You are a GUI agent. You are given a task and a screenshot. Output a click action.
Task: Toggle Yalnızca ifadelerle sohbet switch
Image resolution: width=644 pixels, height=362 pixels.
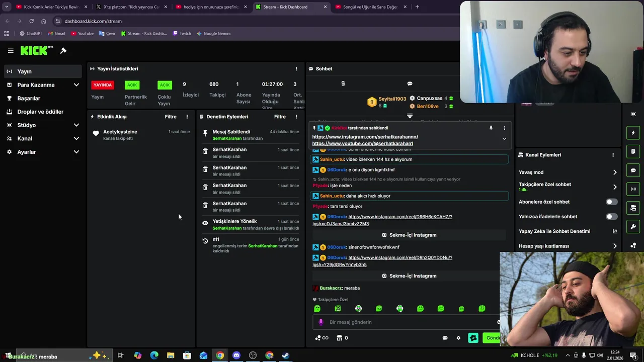pyautogui.click(x=611, y=217)
